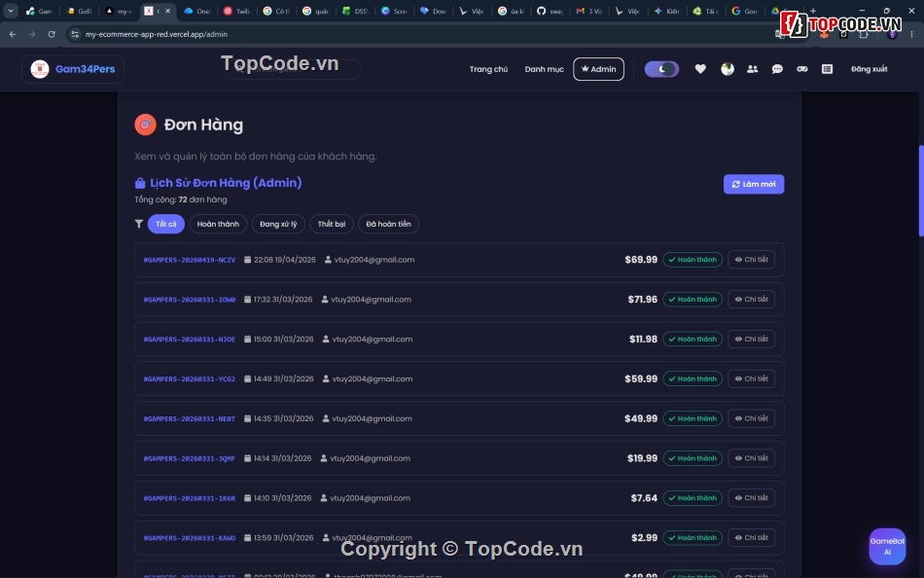Open Chi tiết for the $71.96 order
The width and height of the screenshot is (924, 578).
point(751,299)
